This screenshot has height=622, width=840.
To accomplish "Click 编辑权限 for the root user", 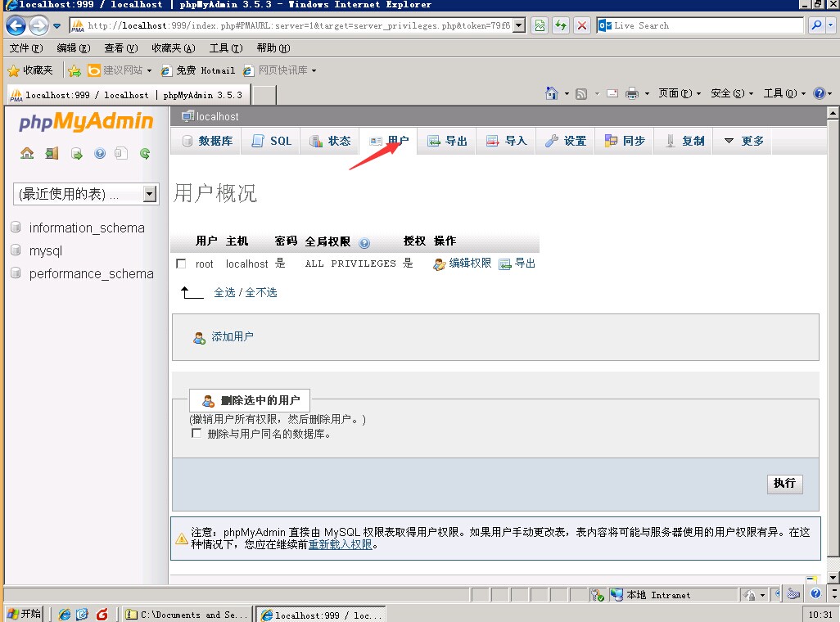I will [463, 264].
